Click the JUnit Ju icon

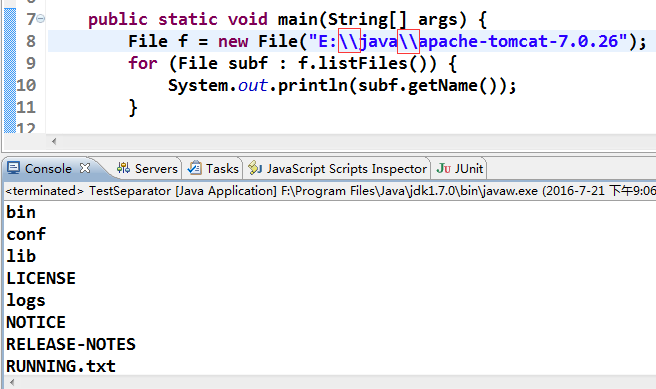(443, 168)
